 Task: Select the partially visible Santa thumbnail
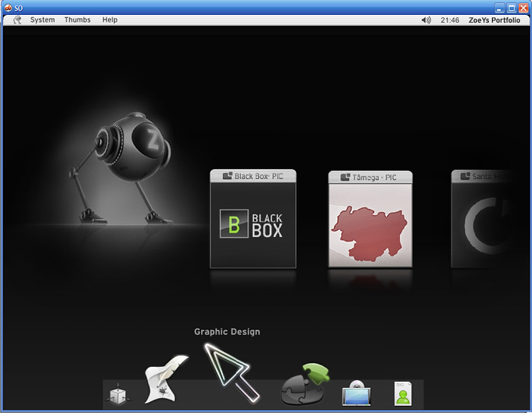click(483, 219)
